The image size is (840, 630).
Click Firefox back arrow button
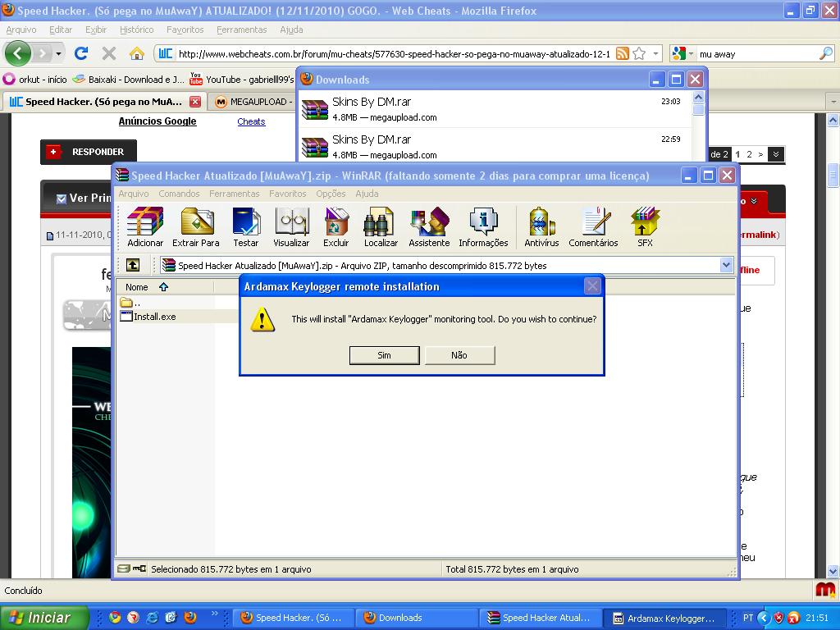tap(18, 53)
